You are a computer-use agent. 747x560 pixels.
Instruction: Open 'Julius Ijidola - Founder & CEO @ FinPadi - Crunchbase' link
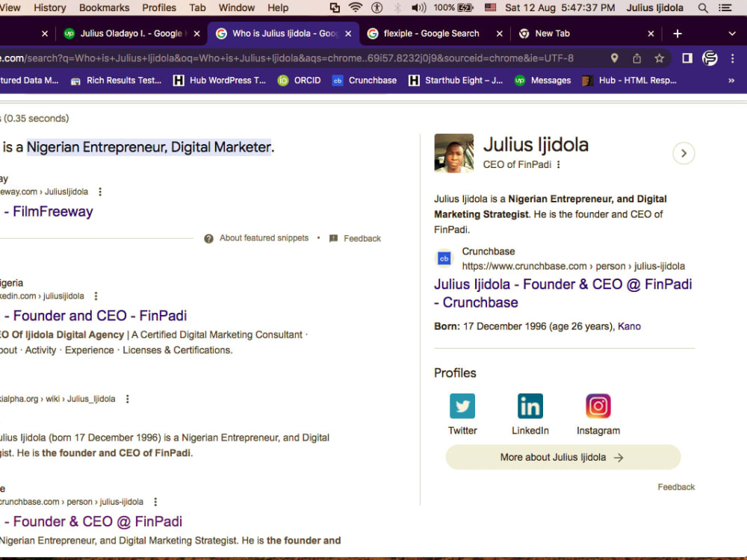[562, 293]
